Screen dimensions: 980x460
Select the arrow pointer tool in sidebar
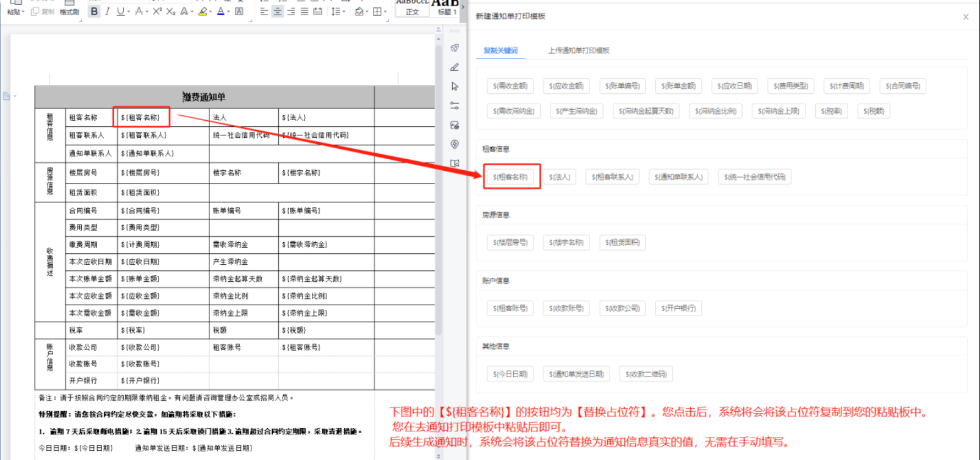[x=455, y=86]
